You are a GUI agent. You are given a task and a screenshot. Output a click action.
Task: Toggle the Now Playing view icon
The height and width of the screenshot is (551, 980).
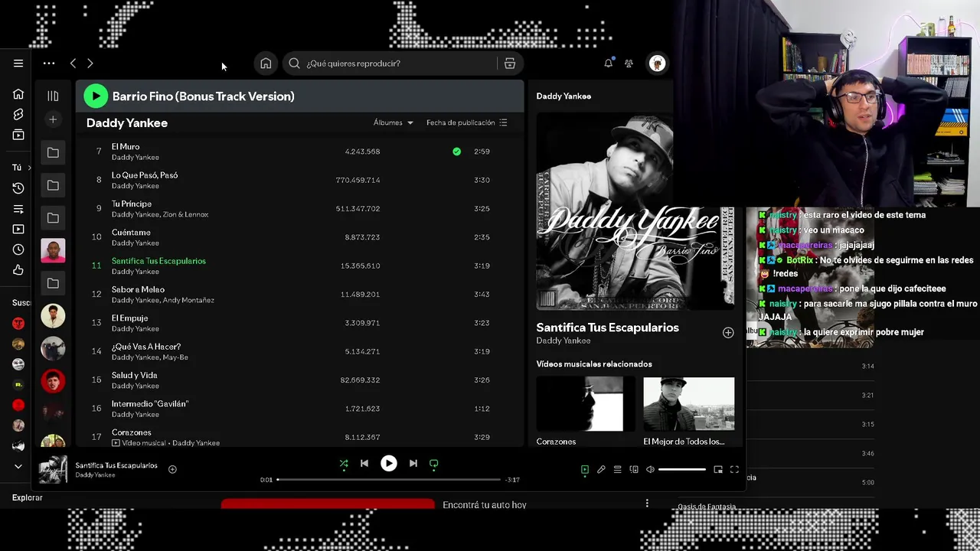(x=585, y=469)
